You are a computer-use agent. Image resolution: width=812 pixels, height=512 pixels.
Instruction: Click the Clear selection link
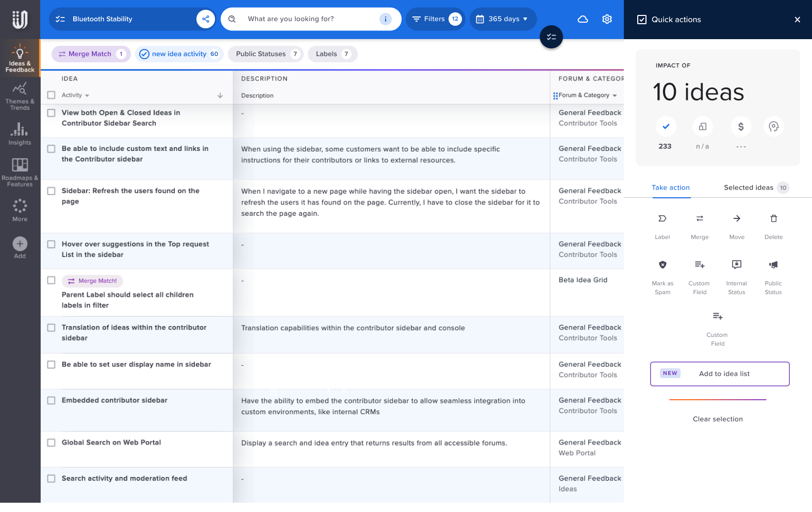[x=718, y=419]
